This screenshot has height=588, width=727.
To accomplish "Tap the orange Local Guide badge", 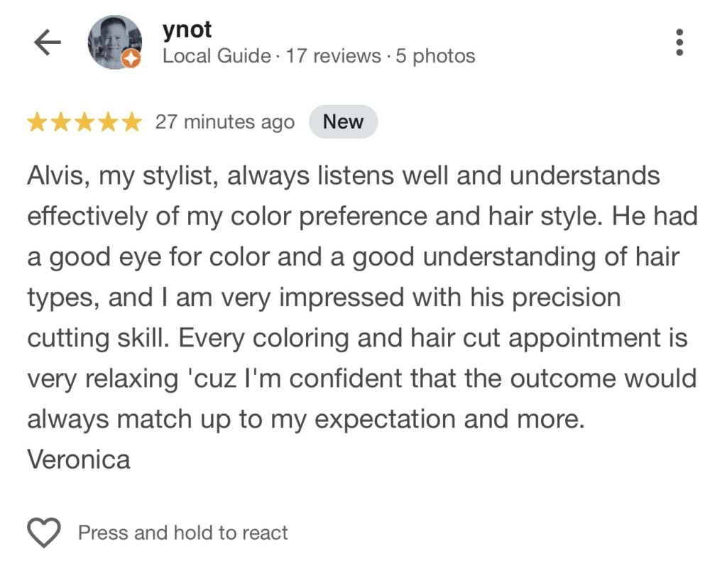I will tap(131, 60).
